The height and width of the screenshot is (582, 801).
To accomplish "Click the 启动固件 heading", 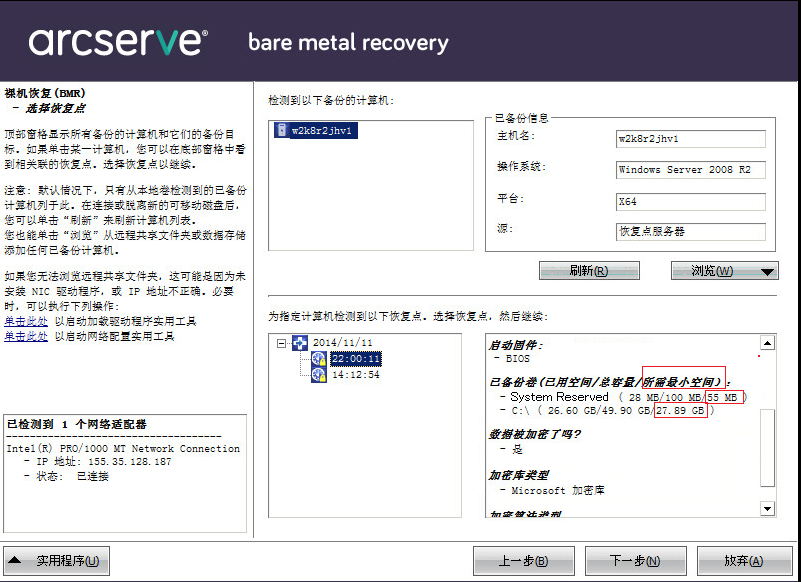I will tap(516, 345).
